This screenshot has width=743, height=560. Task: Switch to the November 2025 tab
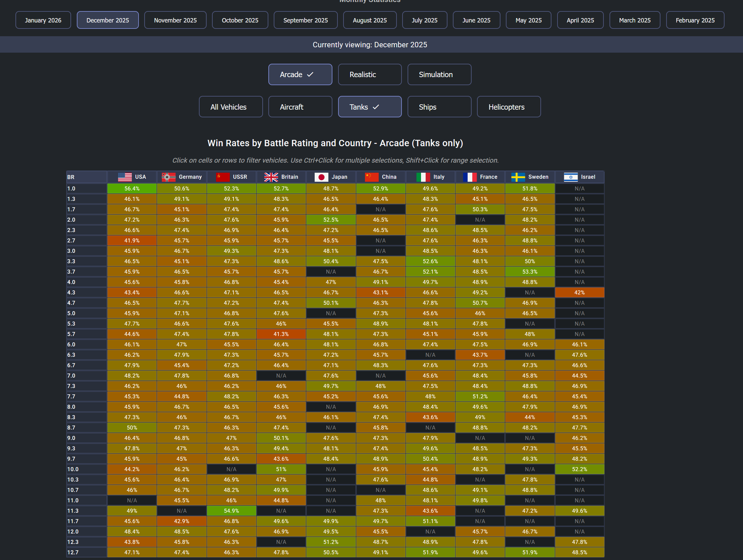click(175, 20)
